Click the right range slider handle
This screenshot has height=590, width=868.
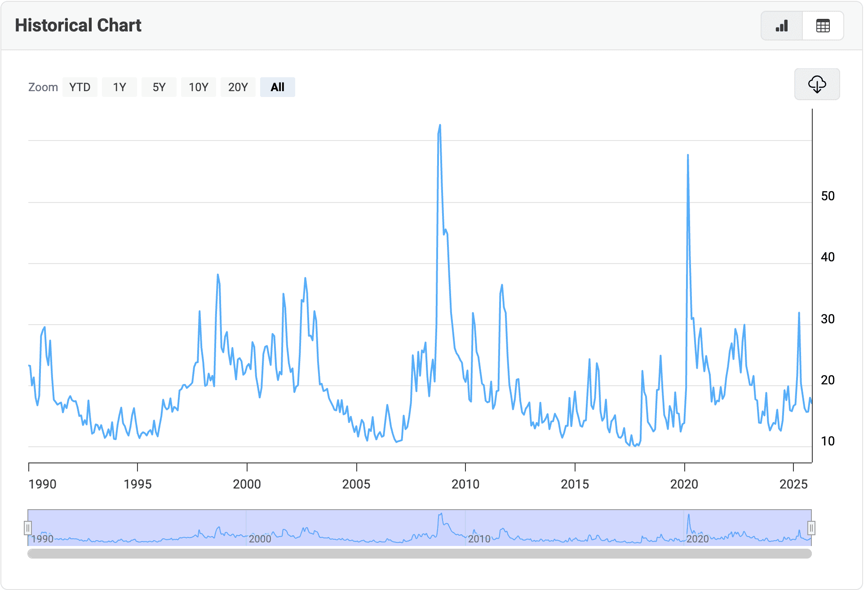coord(811,528)
